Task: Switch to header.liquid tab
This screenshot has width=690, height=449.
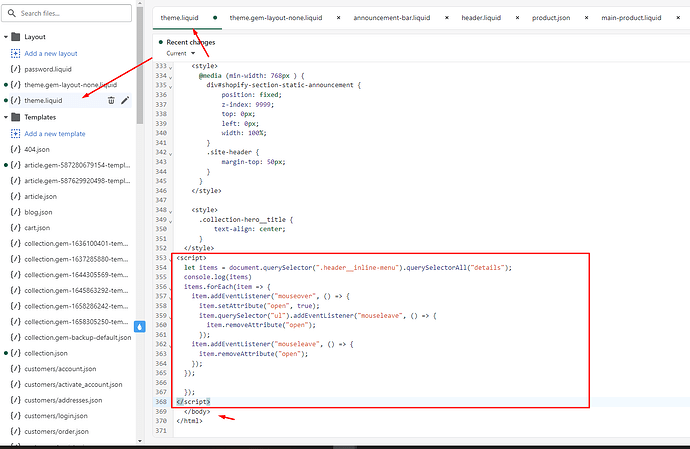Action: pos(481,18)
